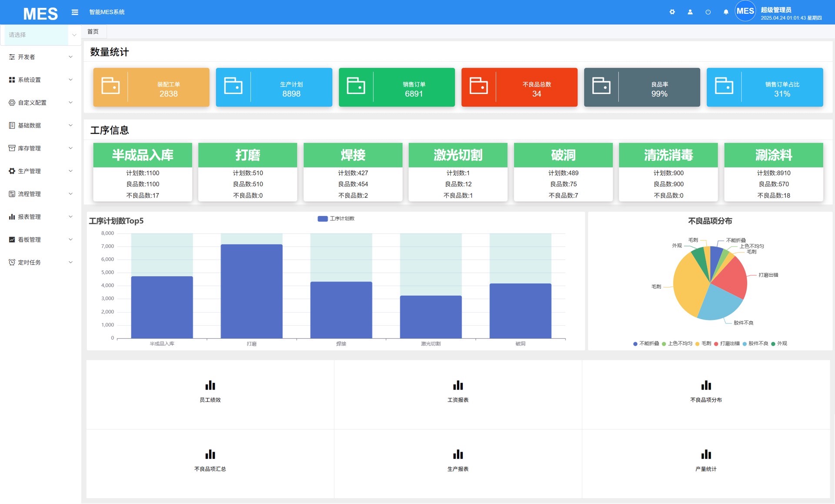
Task: Open 员工绩效 report chart icon
Action: (x=210, y=386)
